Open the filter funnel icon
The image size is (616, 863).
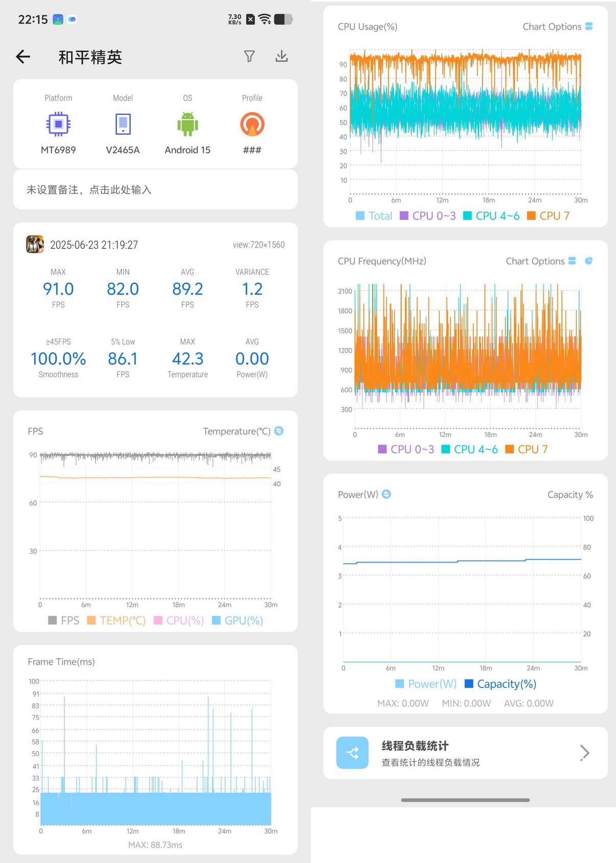tap(249, 56)
